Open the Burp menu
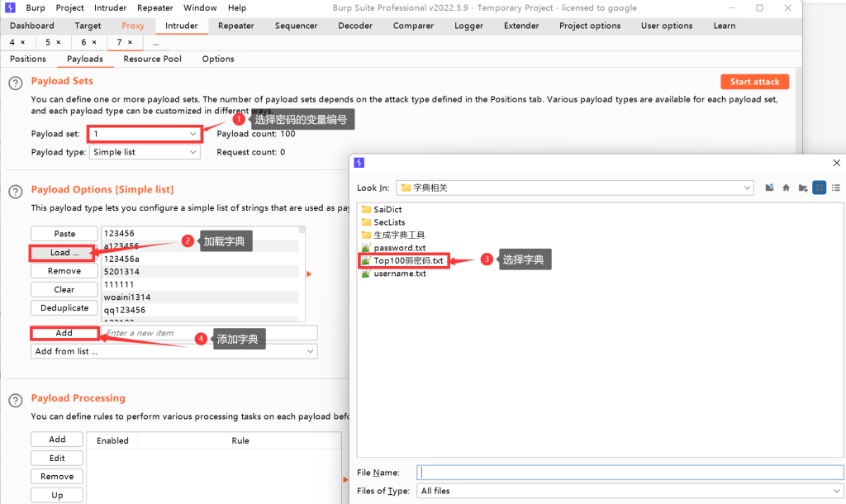Screen dimensions: 846x504 coord(36,7)
